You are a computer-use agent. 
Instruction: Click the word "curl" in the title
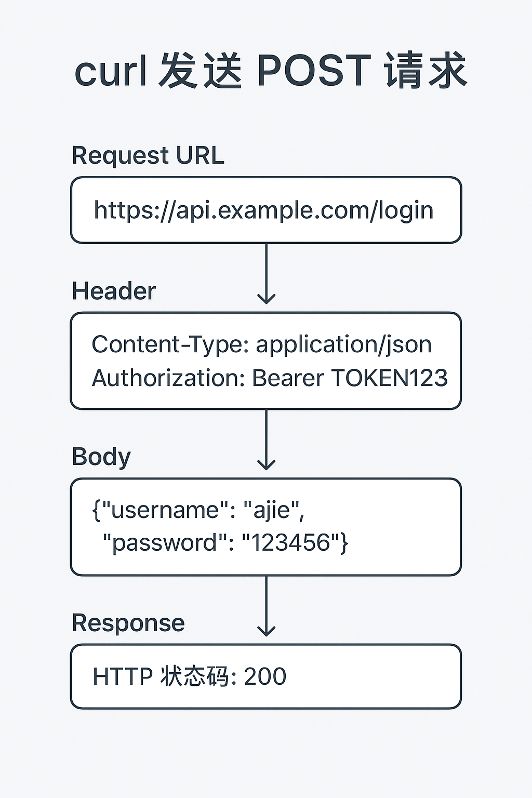(x=110, y=71)
